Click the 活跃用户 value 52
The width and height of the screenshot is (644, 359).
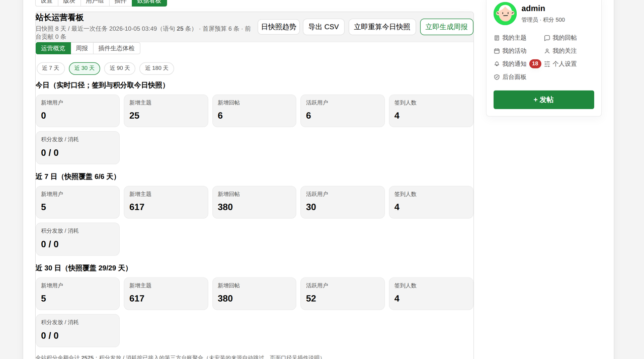[x=311, y=299]
